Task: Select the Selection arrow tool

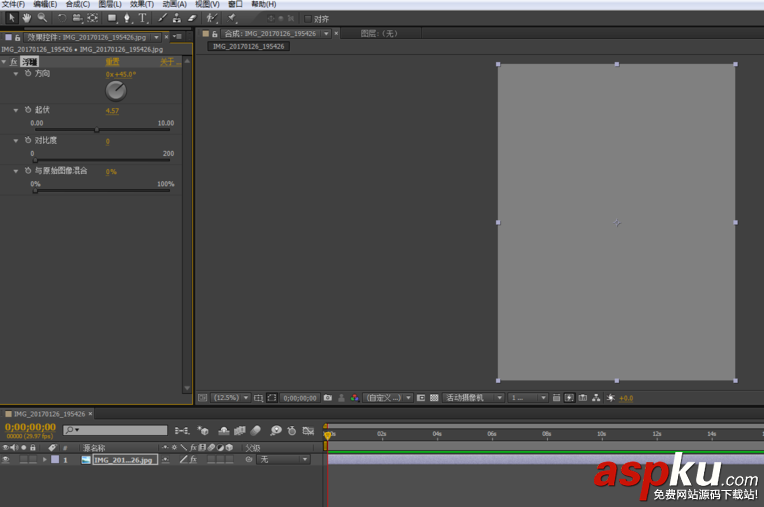Action: pos(12,18)
